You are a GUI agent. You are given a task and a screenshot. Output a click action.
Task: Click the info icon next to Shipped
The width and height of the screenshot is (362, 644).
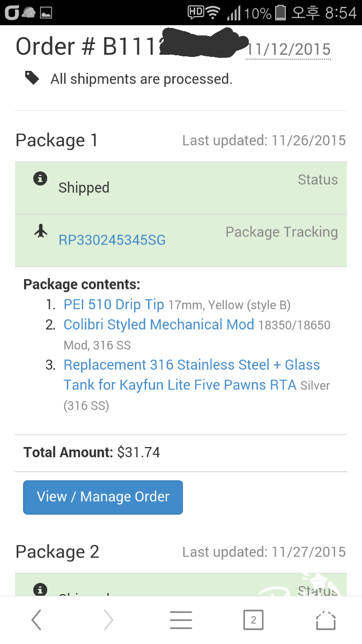pyautogui.click(x=40, y=179)
